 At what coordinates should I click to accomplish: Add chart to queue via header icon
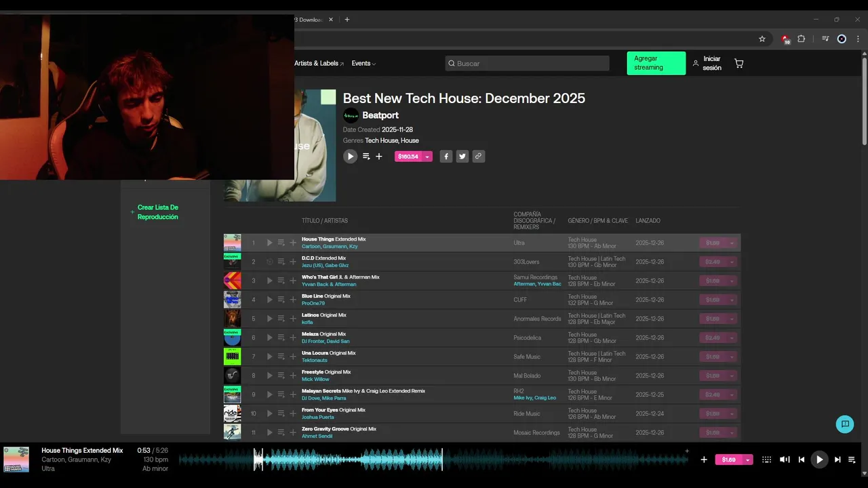point(366,157)
